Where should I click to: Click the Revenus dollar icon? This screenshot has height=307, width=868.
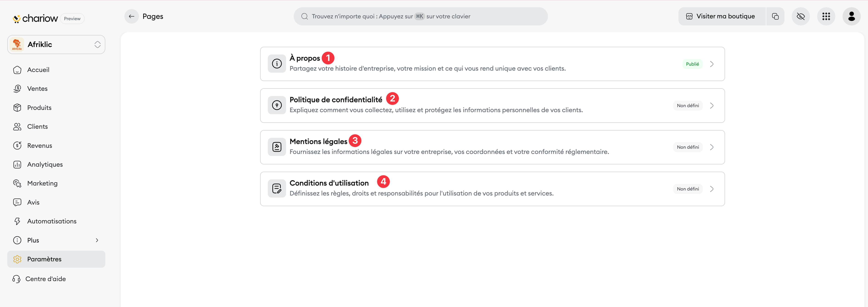(x=17, y=146)
